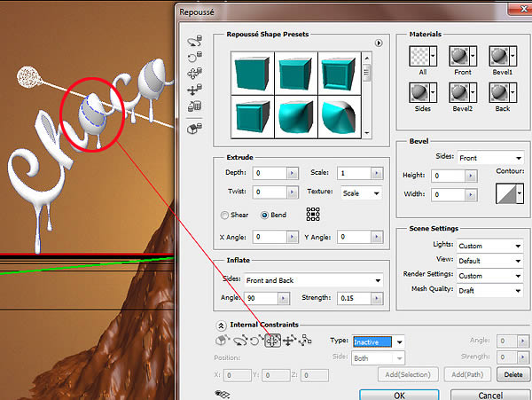532x400 pixels.
Task: Choose the second top-row shape preset
Action: pyautogui.click(x=296, y=74)
